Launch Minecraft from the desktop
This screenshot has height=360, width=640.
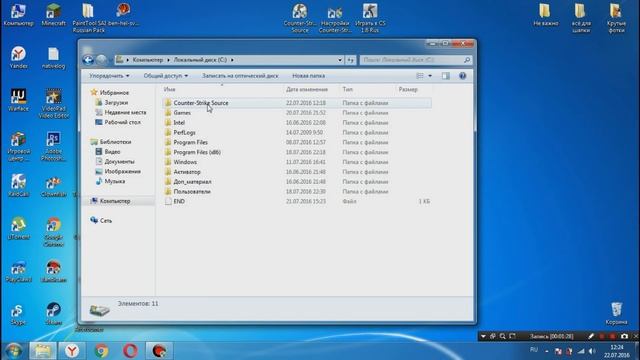(x=53, y=15)
